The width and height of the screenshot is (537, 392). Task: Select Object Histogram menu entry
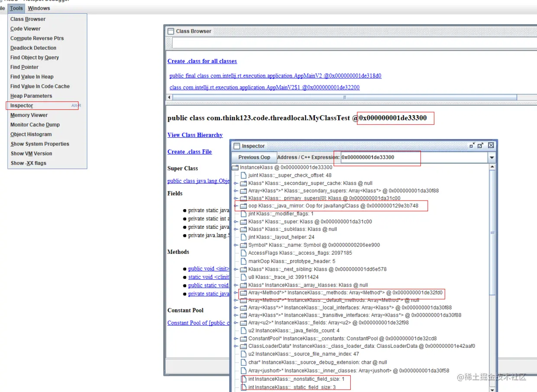point(47,134)
